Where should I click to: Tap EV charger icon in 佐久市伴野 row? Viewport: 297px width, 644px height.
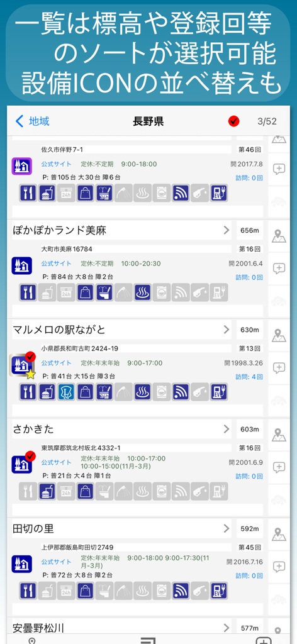[218, 193]
